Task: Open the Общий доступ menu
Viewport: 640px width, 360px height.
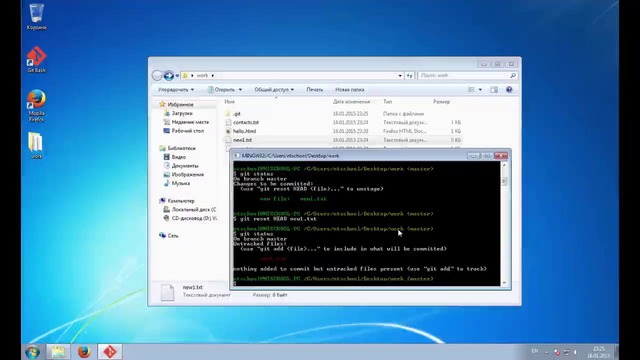Action: point(274,89)
